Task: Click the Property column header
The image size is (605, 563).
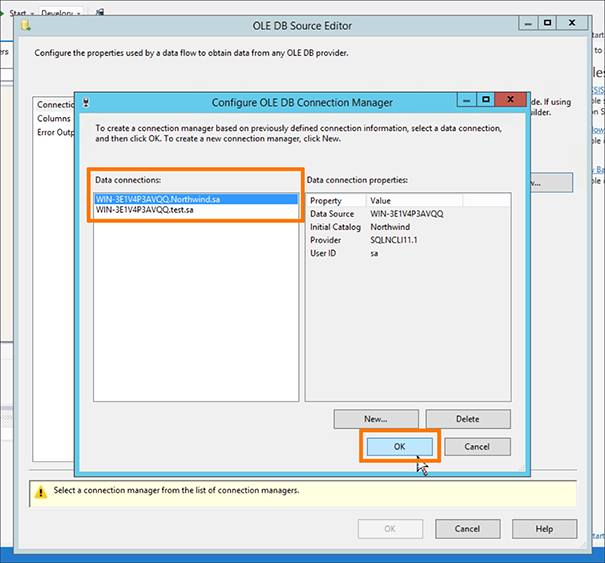Action: coord(336,201)
